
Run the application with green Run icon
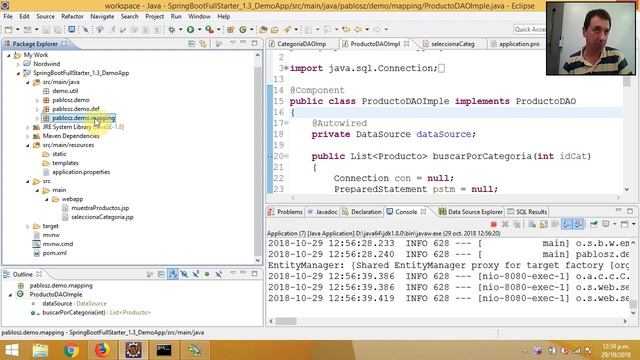tap(190, 29)
